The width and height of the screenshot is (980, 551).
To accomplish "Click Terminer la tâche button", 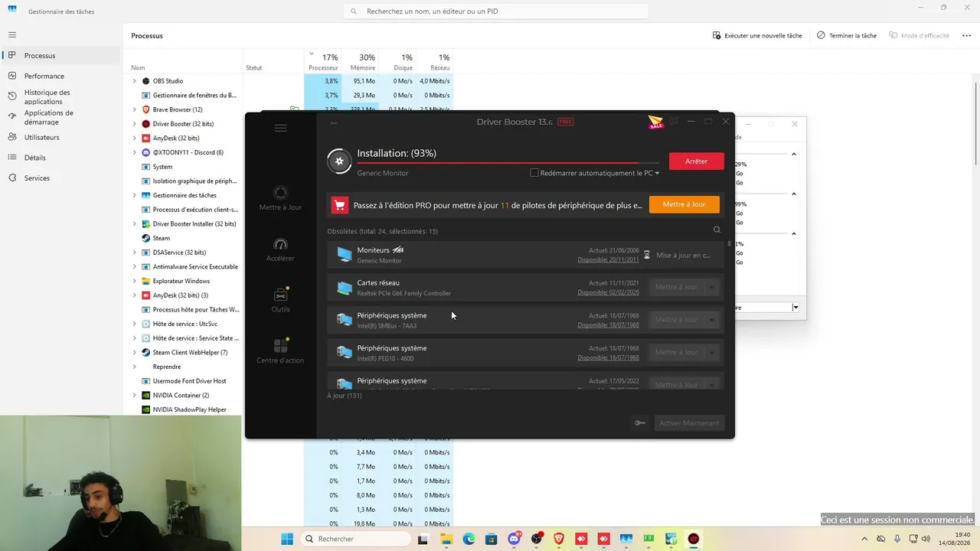I will pyautogui.click(x=846, y=35).
